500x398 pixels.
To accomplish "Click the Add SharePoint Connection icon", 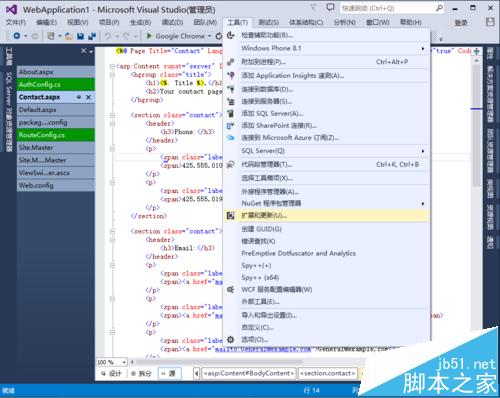I will point(230,125).
